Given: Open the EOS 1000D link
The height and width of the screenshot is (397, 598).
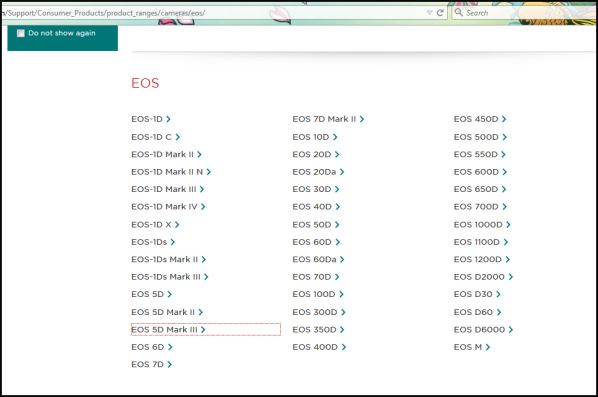Looking at the screenshot, I should coord(482,225).
